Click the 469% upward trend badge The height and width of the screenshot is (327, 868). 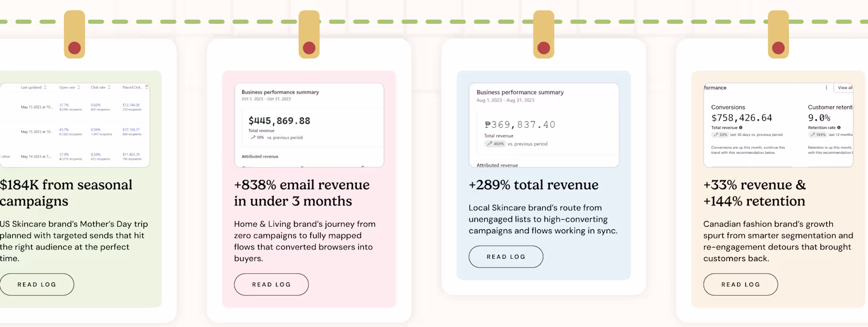click(x=495, y=144)
